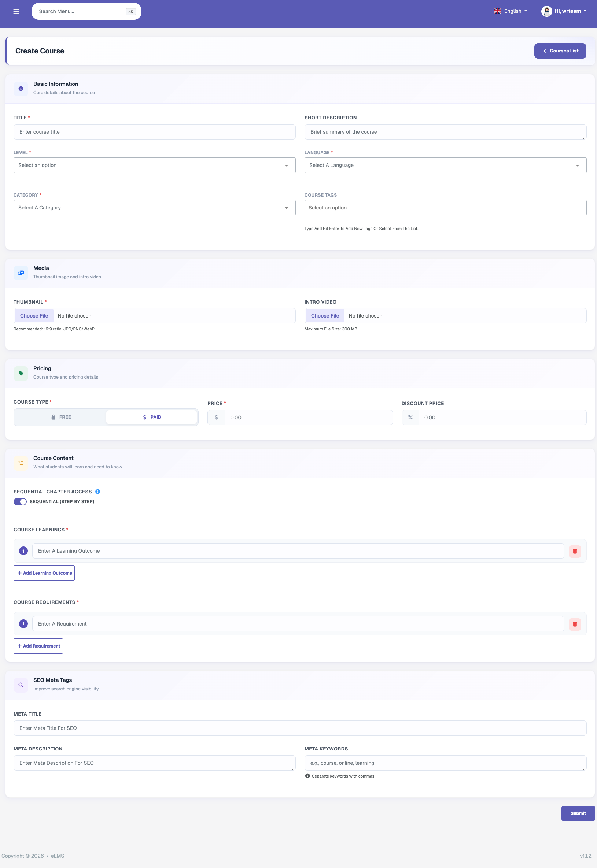The width and height of the screenshot is (597, 868).
Task: Open the Level dropdown
Action: 155,165
